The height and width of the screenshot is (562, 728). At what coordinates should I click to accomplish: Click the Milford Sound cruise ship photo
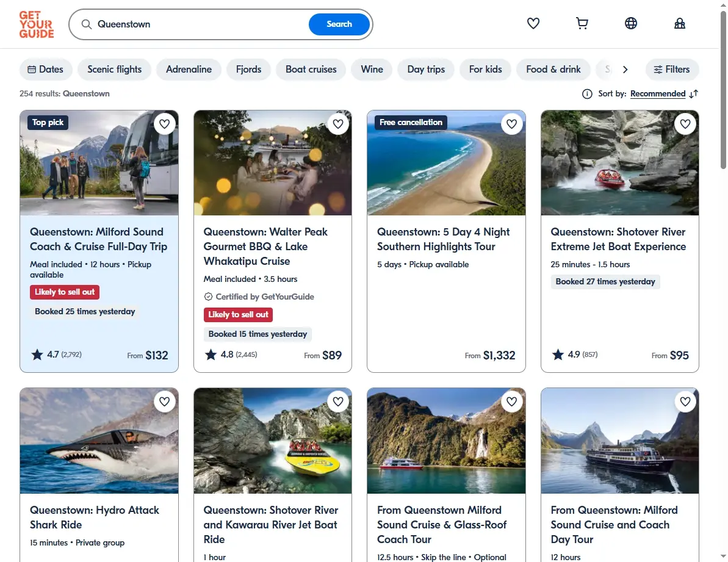620,441
